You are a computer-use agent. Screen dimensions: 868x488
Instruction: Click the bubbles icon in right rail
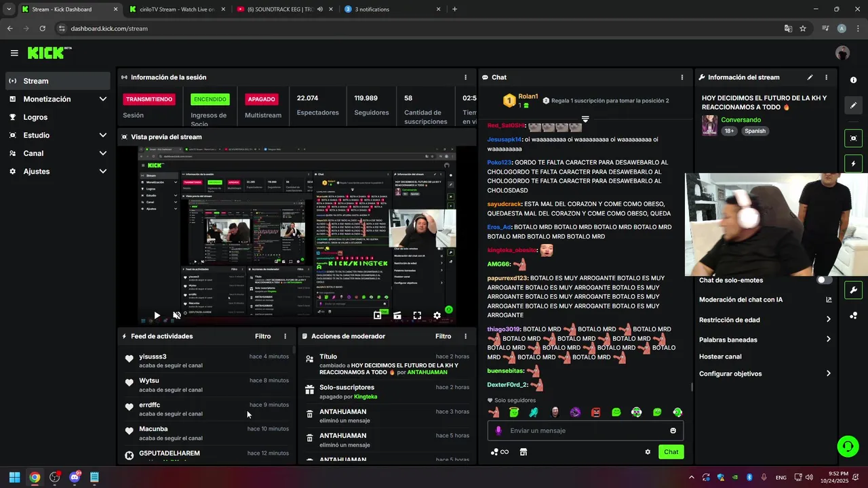click(x=853, y=316)
